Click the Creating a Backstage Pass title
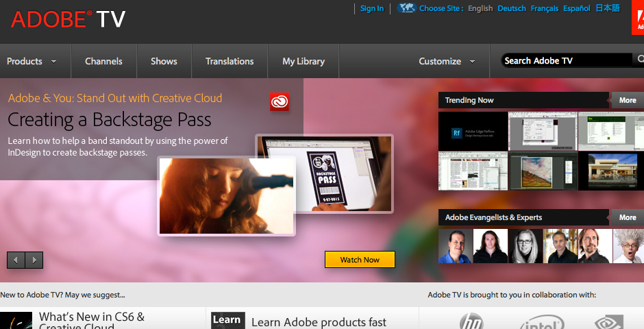This screenshot has width=644, height=329. (x=109, y=119)
